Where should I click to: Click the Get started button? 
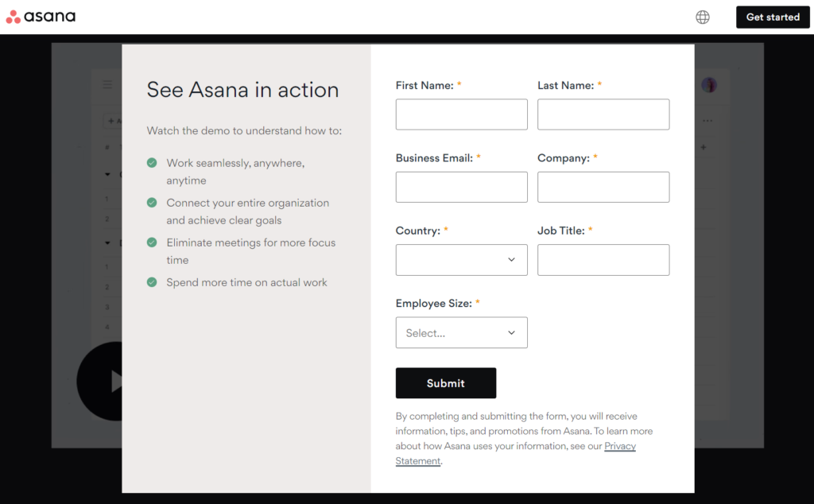point(773,17)
